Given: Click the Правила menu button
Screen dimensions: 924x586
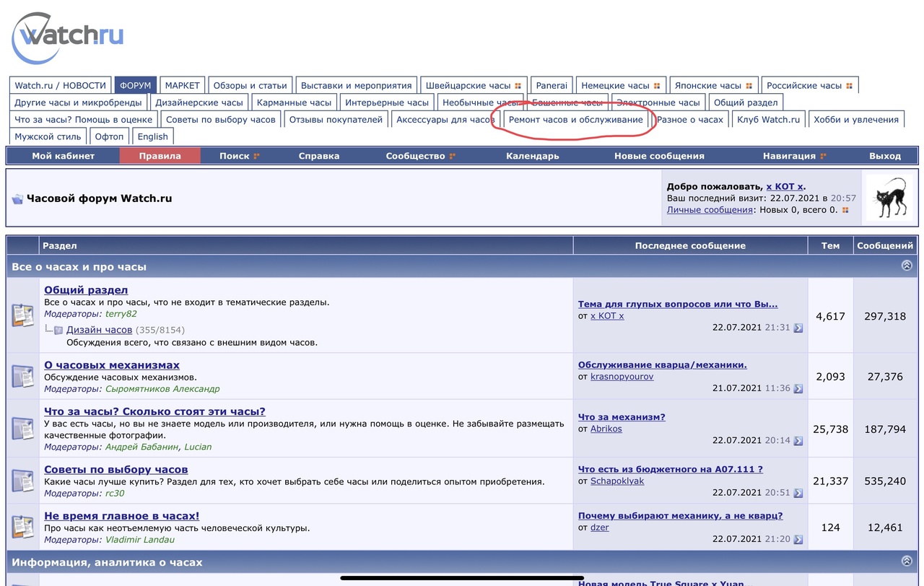Looking at the screenshot, I should (x=160, y=156).
